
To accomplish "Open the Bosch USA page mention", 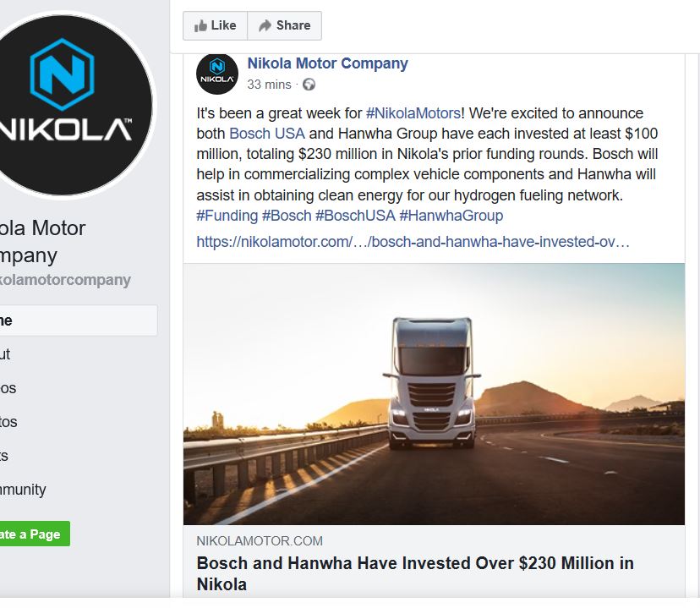I will coord(266,134).
